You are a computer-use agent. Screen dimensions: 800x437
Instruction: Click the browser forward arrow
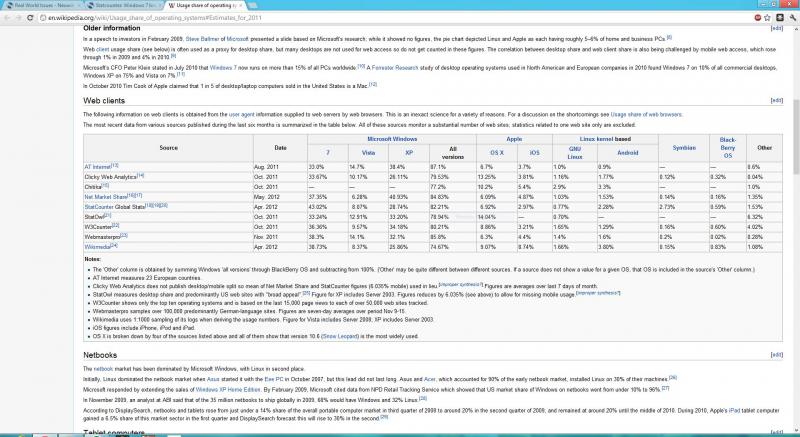pyautogui.click(x=18, y=17)
